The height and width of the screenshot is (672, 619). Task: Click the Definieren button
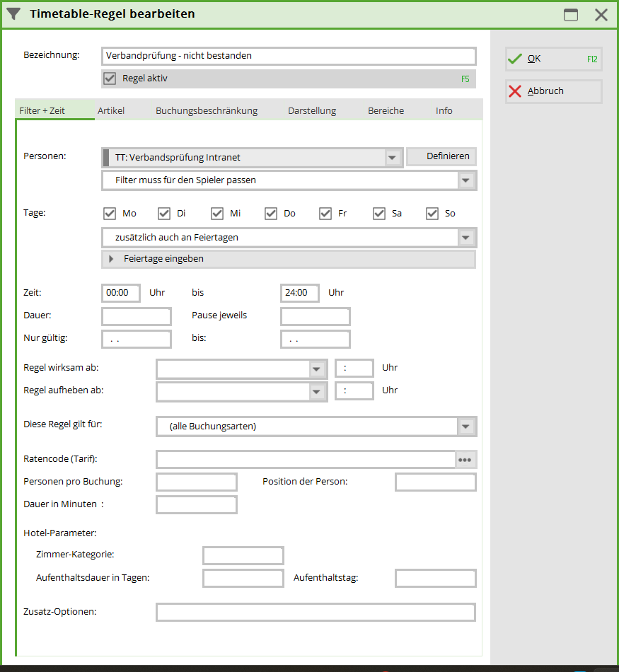[441, 156]
